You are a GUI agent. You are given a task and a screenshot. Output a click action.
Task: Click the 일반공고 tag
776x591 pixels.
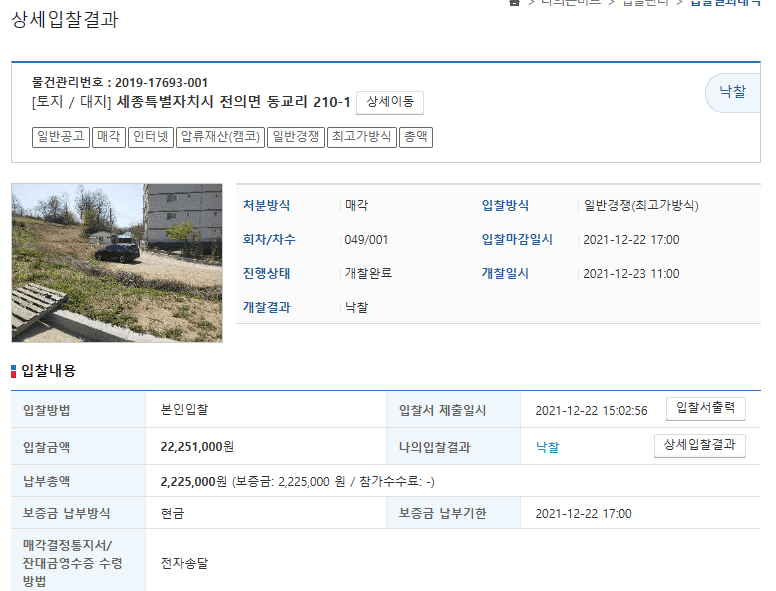(x=61, y=137)
